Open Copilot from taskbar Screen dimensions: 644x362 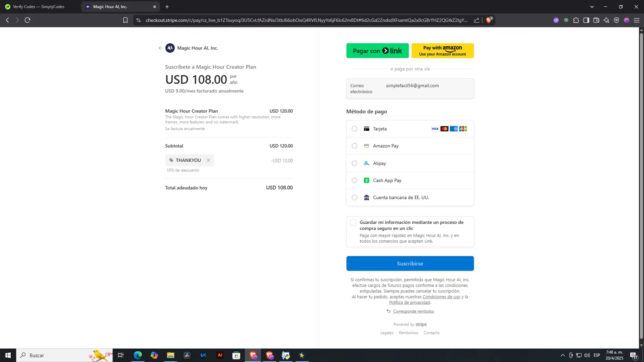coord(154,355)
